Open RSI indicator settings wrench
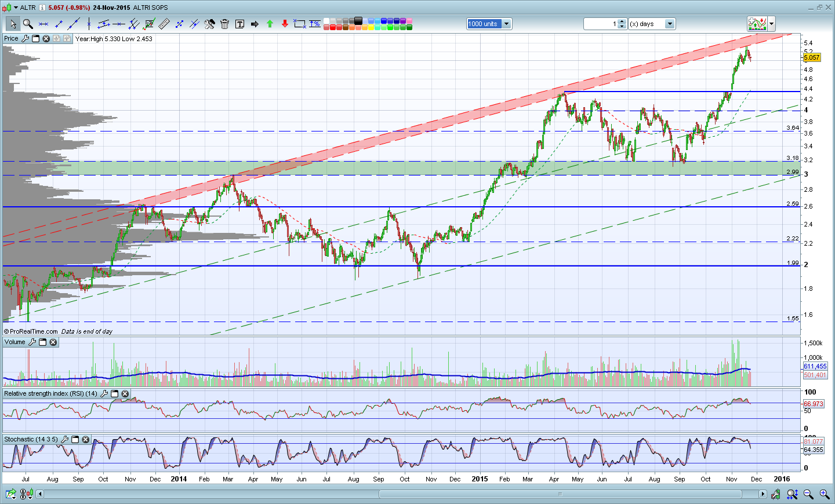Viewport: 835px width, 504px height. click(104, 394)
